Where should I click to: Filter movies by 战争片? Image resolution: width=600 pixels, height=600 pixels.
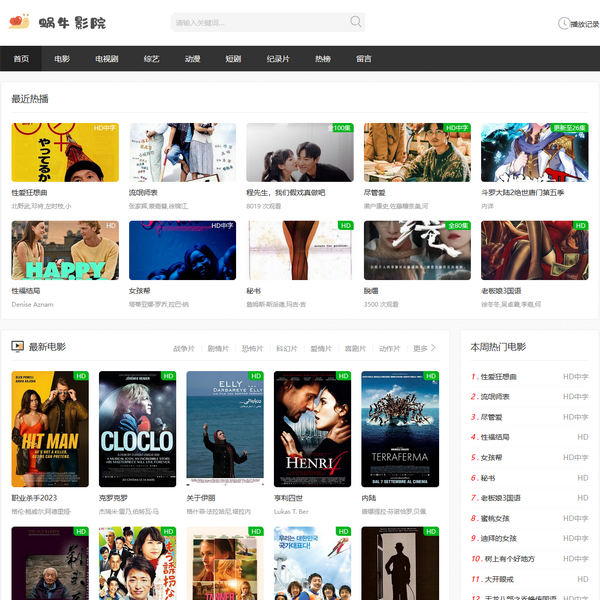(184, 349)
